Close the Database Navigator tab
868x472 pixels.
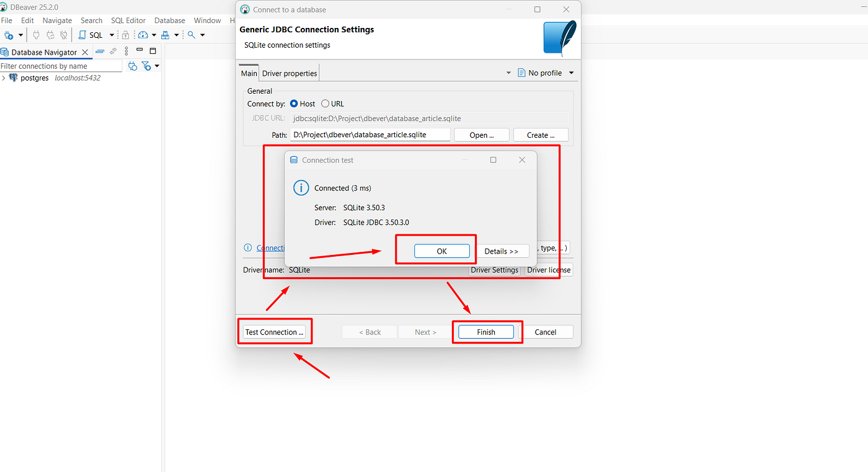point(86,52)
